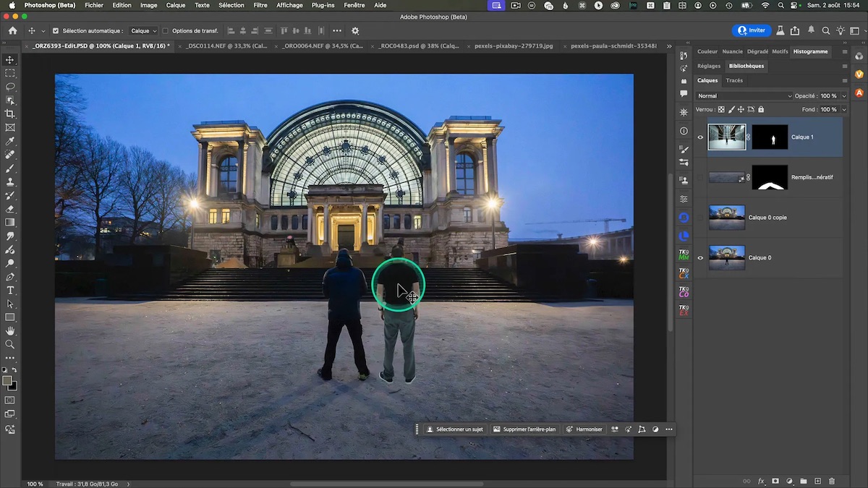Open the TK9 Mm panel icon

click(x=684, y=254)
